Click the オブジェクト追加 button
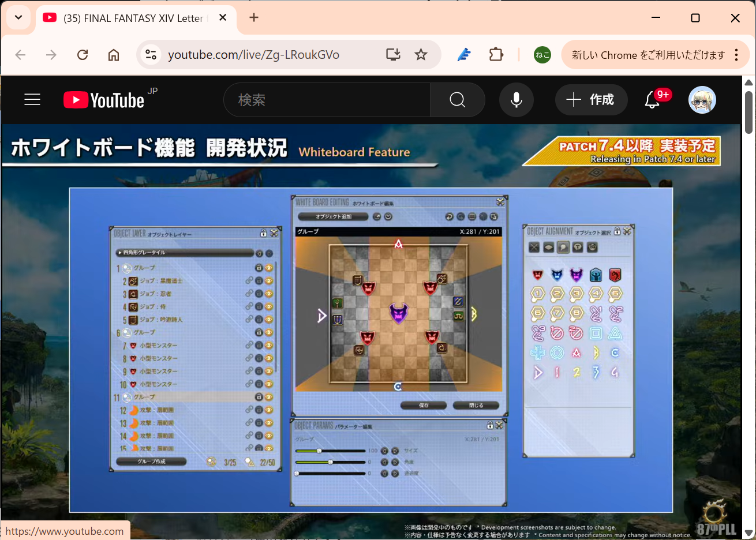Viewport: 756px width, 540px height. [333, 217]
